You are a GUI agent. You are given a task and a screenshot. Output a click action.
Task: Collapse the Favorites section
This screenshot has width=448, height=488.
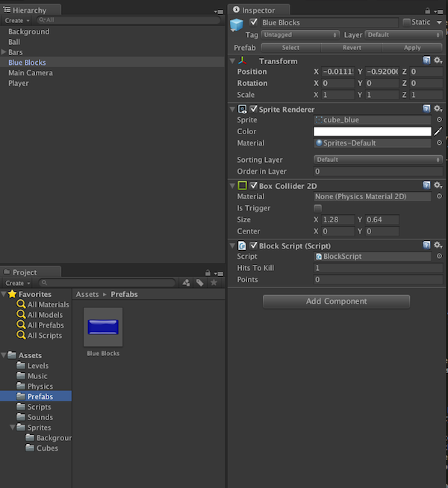(x=4, y=293)
